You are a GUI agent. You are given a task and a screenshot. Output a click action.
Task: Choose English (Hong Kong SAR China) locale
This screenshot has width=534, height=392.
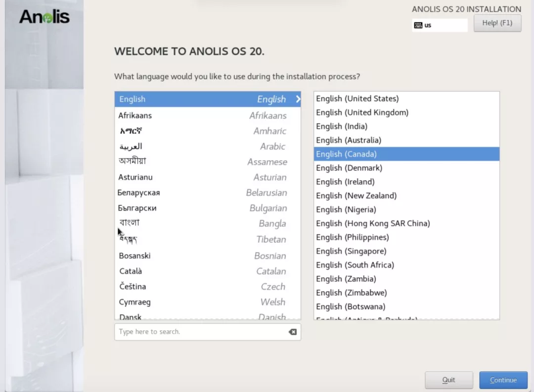click(406, 223)
